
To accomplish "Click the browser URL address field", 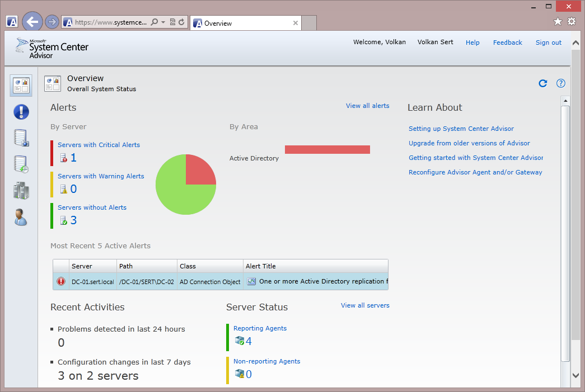I will (111, 22).
